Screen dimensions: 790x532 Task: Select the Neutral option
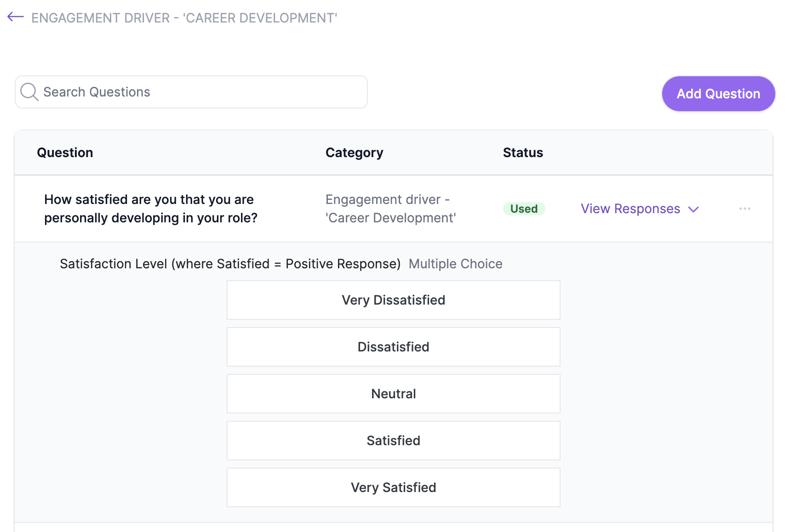pos(394,394)
